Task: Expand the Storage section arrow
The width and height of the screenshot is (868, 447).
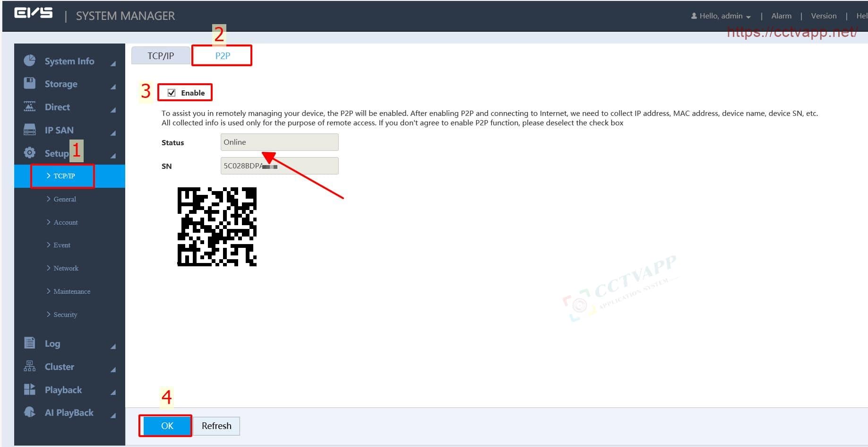Action: coord(113,87)
